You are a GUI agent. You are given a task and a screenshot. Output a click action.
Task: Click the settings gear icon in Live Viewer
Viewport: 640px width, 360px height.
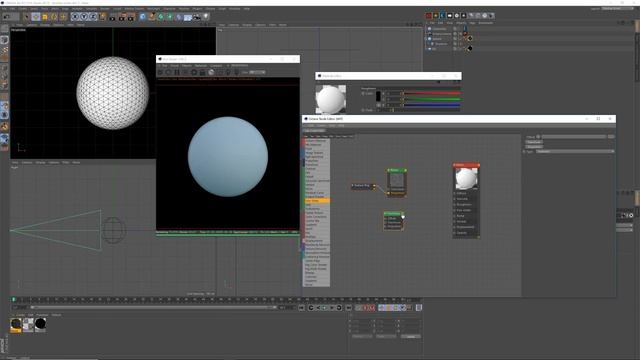[x=194, y=72]
